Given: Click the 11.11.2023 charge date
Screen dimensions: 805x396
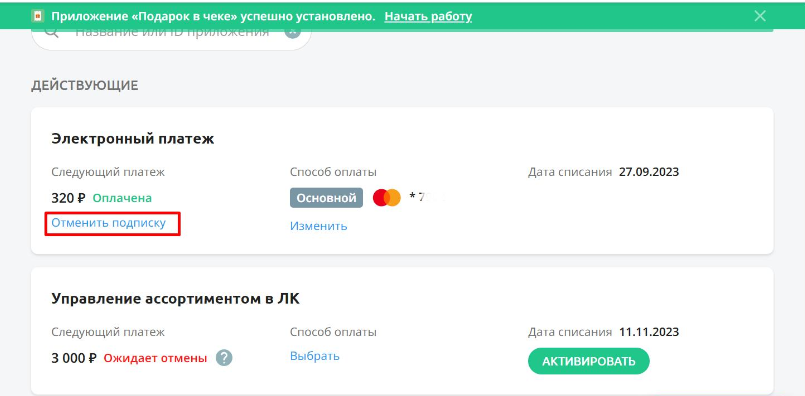Looking at the screenshot, I should 649,332.
